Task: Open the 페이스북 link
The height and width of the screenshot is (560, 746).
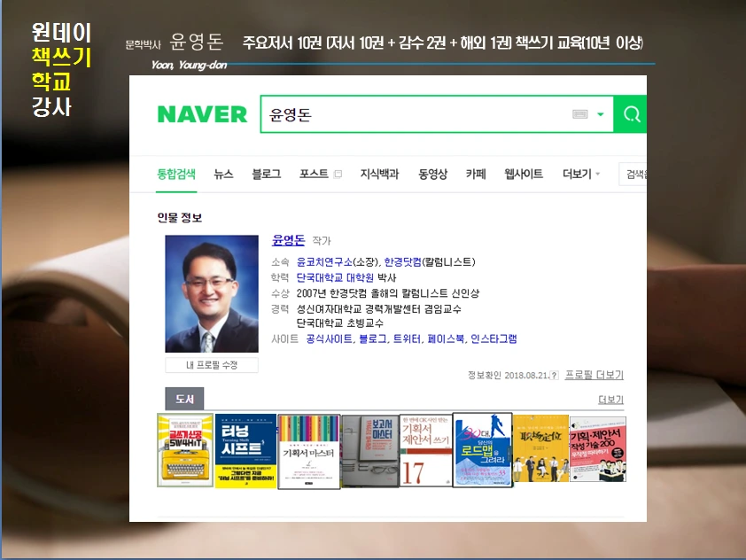Action: 446,338
